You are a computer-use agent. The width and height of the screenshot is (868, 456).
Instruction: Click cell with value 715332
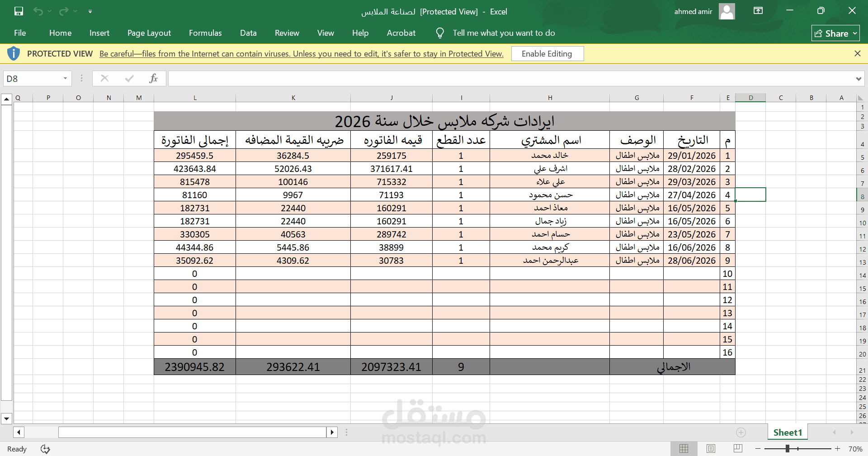click(x=392, y=182)
